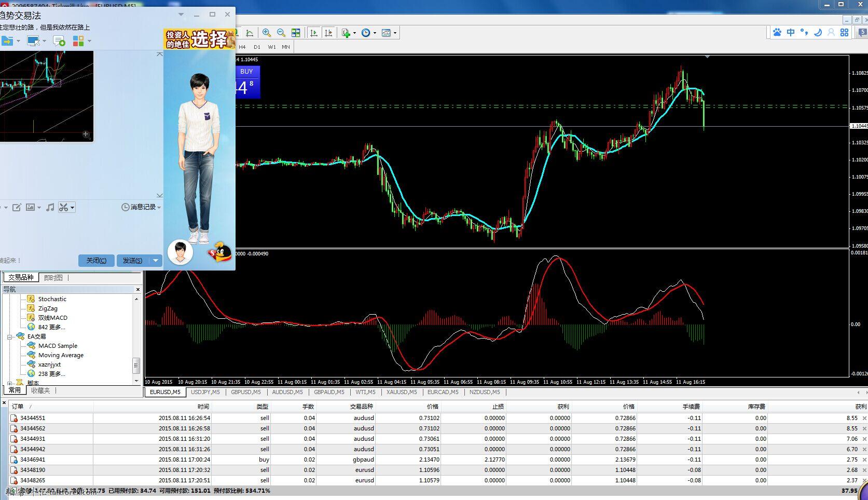Click the add indicator icon with green plus
The width and height of the screenshot is (868, 500).
tap(346, 33)
